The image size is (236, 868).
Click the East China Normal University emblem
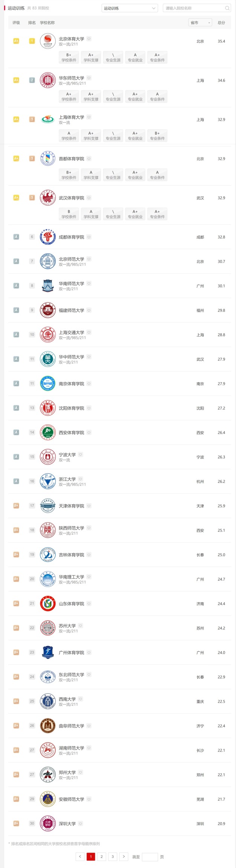(48, 80)
